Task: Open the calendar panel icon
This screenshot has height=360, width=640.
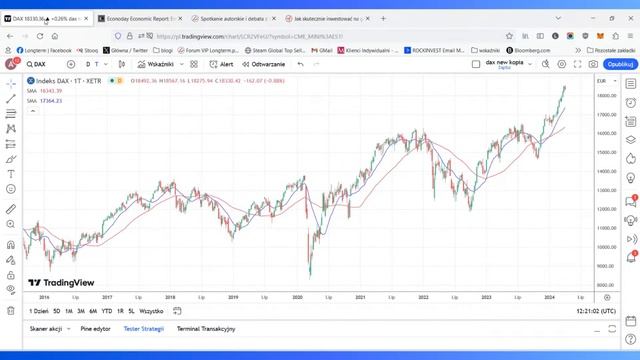Action: (x=631, y=321)
